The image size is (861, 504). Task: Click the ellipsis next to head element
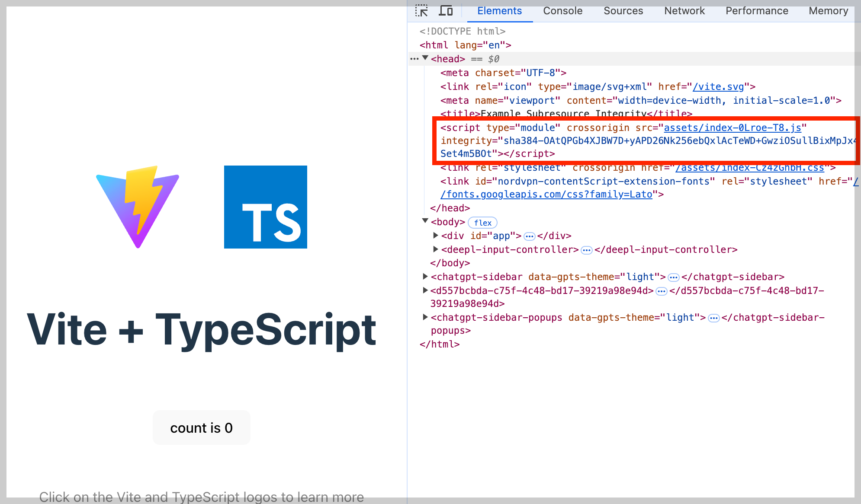(x=414, y=59)
